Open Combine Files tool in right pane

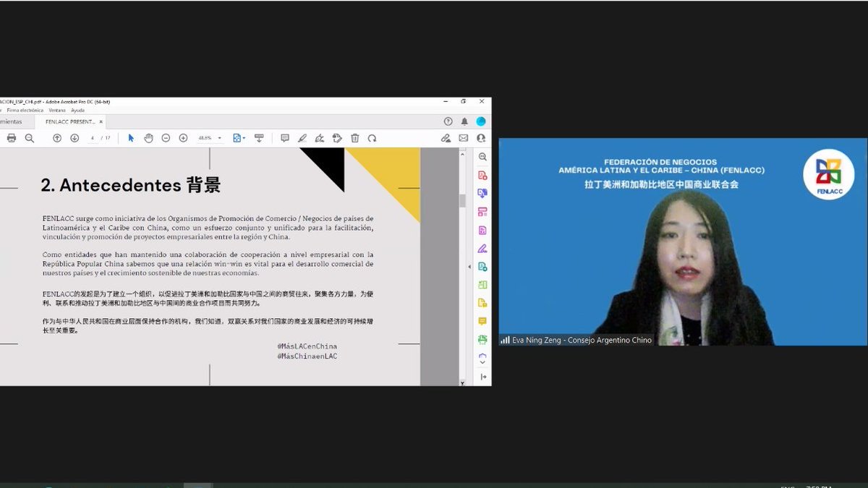coord(482,194)
